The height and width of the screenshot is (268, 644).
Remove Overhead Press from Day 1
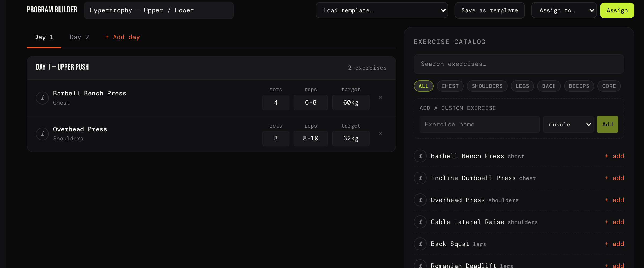click(380, 134)
